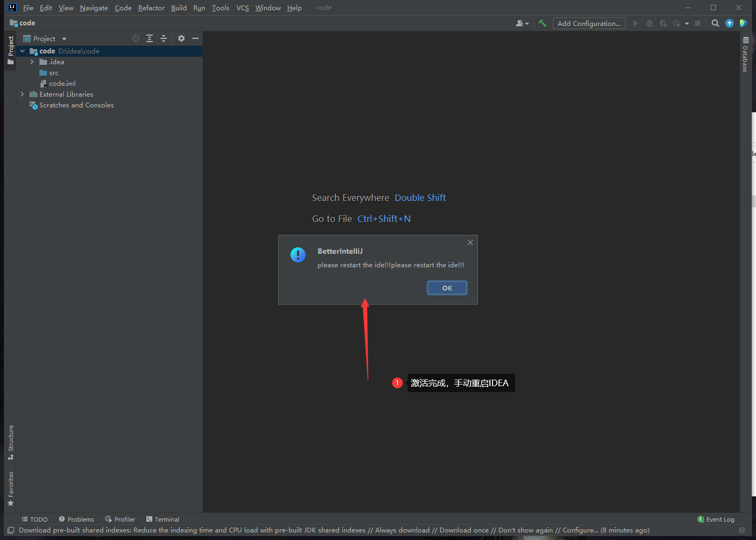Hide the Project panel with minus icon

point(195,38)
